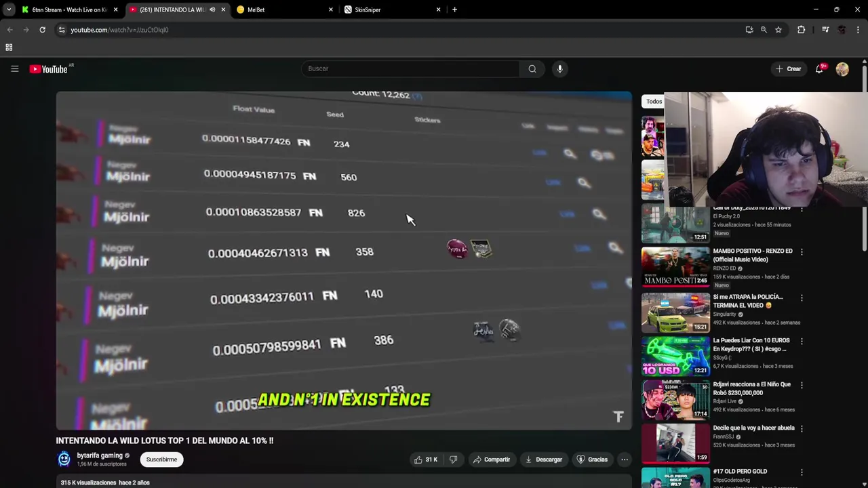This screenshot has height=488, width=868.
Task: Go to YouTube home via the logo
Action: [49, 69]
